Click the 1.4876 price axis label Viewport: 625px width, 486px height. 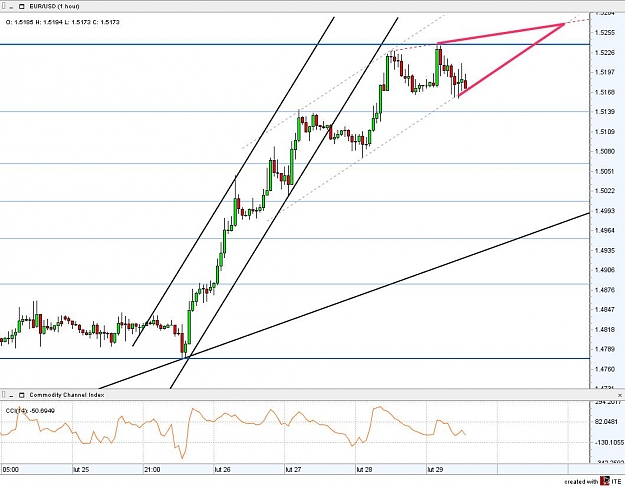click(603, 290)
